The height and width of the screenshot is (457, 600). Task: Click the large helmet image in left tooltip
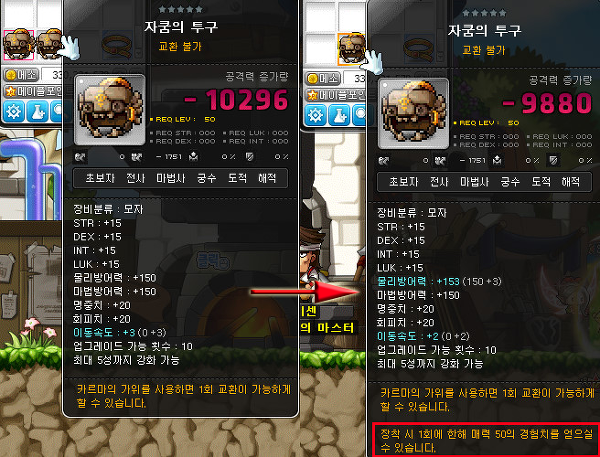click(110, 109)
